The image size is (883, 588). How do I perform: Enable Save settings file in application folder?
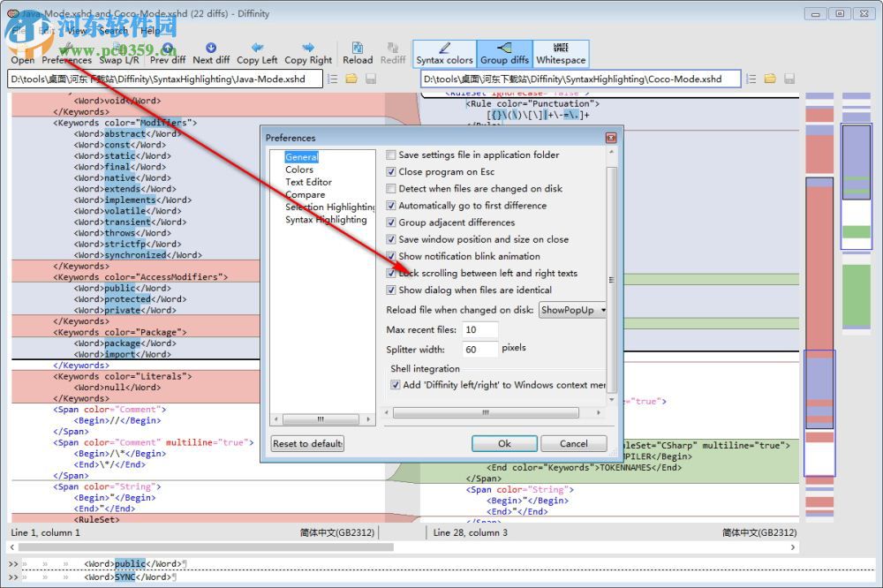(391, 155)
